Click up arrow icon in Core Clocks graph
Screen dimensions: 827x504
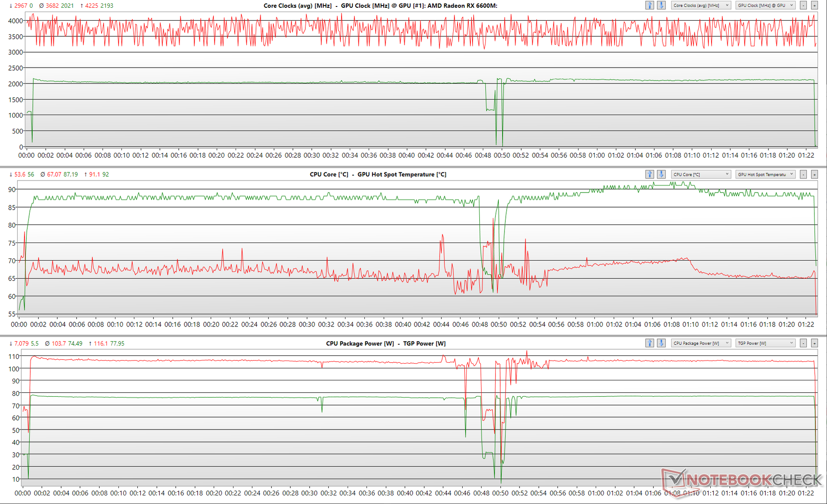coord(650,5)
